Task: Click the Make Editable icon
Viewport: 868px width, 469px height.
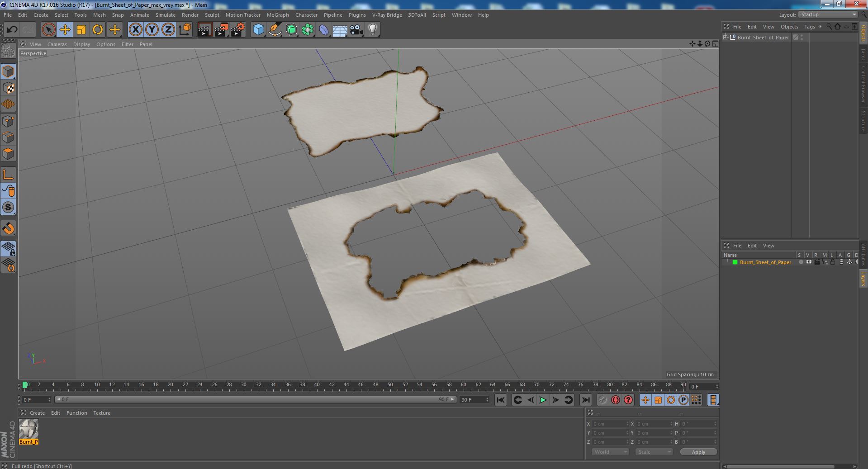Action: tap(8, 51)
